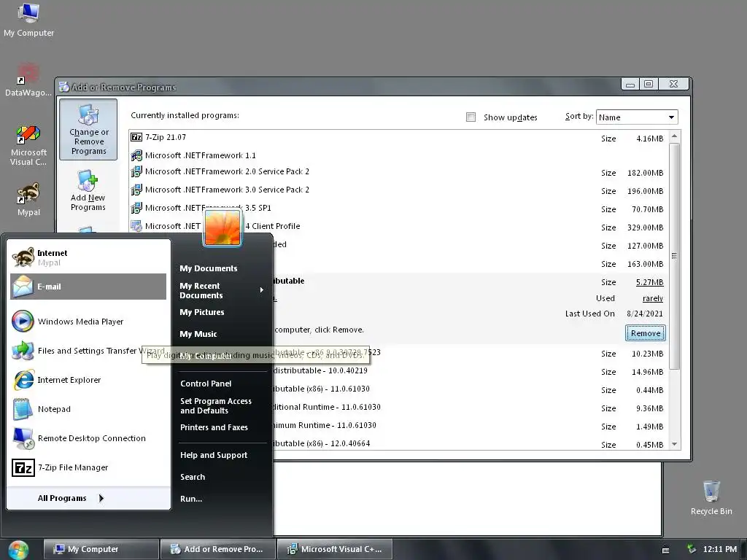
Task: Open Microsoft Visual C++ desktop shortcut
Action: (28, 145)
